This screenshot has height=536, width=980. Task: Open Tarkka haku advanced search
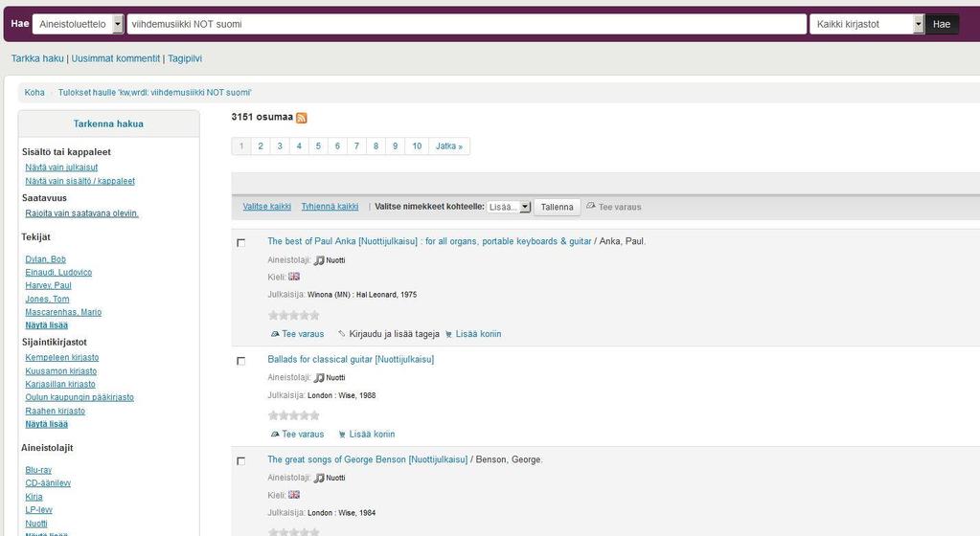pyautogui.click(x=37, y=58)
